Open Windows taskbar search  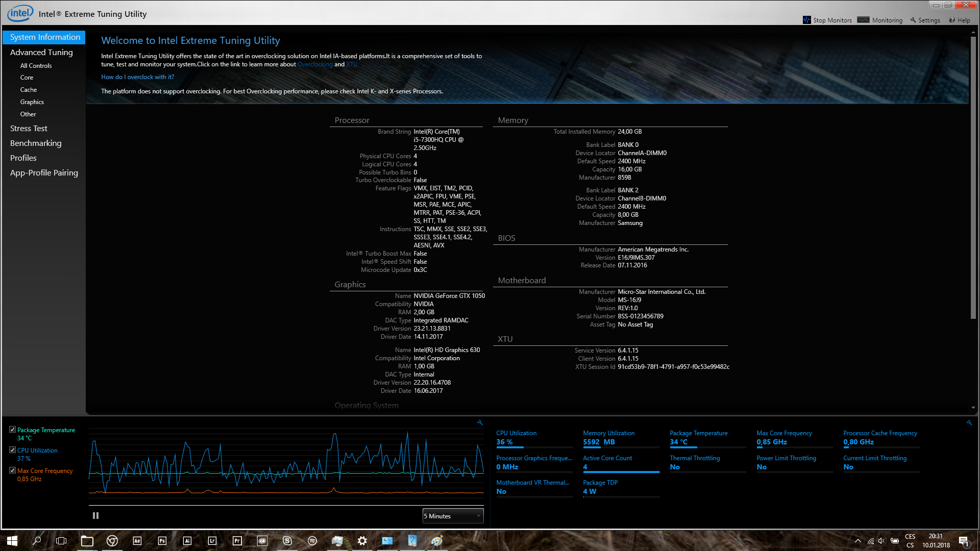point(37,541)
